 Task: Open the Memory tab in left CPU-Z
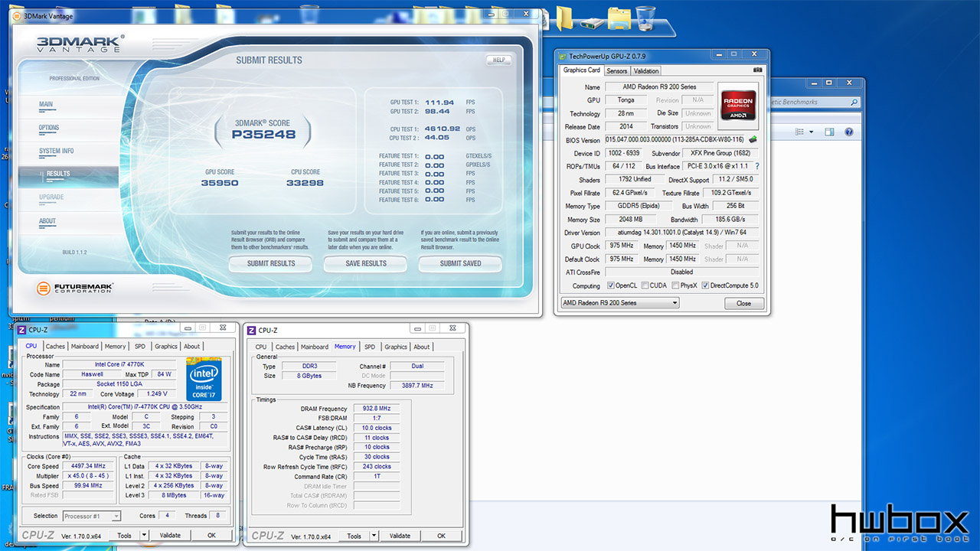[116, 347]
